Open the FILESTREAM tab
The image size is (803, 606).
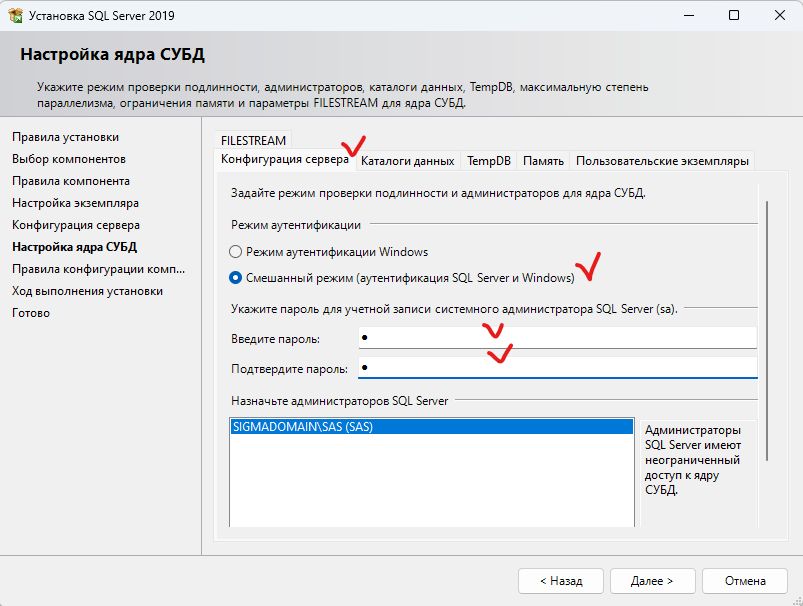pos(253,140)
